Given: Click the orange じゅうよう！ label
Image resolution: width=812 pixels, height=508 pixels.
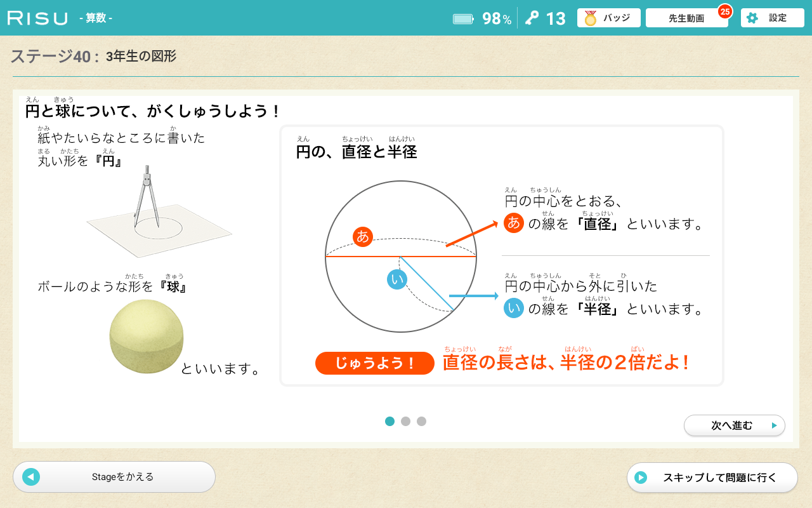Looking at the screenshot, I should point(374,363).
